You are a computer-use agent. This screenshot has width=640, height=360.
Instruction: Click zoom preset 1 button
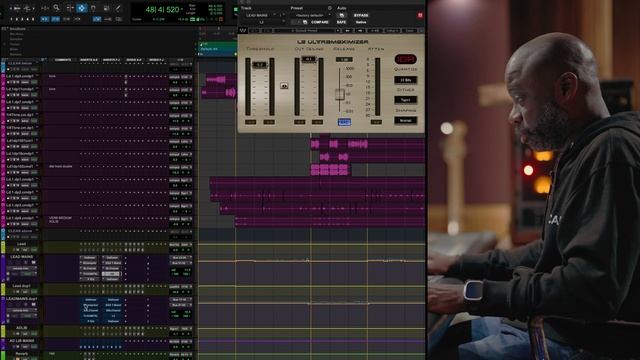pyautogui.click(x=11, y=19)
